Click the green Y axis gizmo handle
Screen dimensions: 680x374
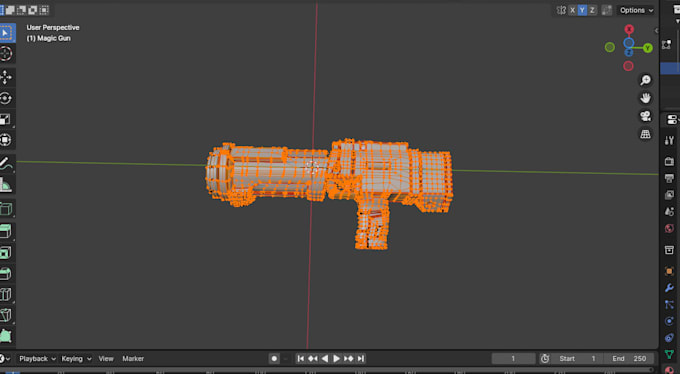coord(647,48)
